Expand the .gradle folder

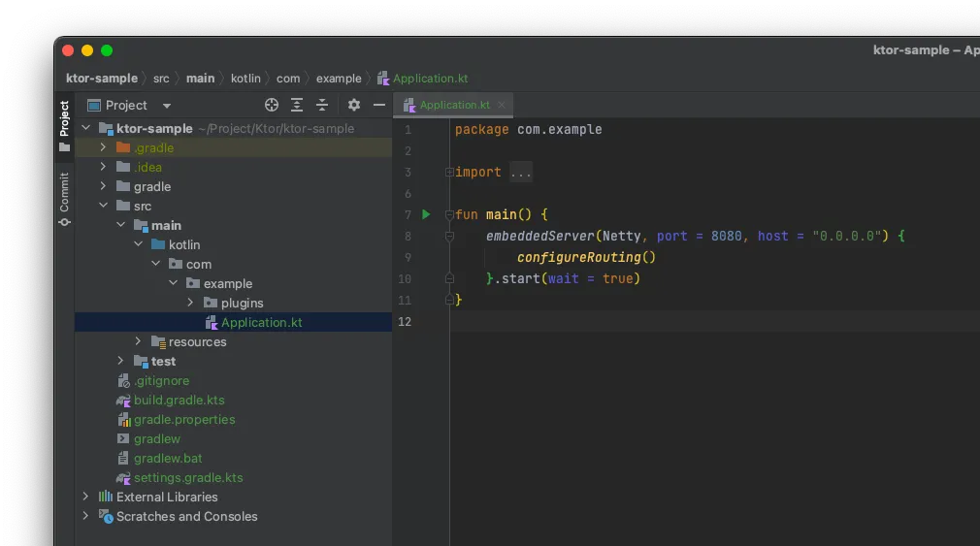pos(103,147)
